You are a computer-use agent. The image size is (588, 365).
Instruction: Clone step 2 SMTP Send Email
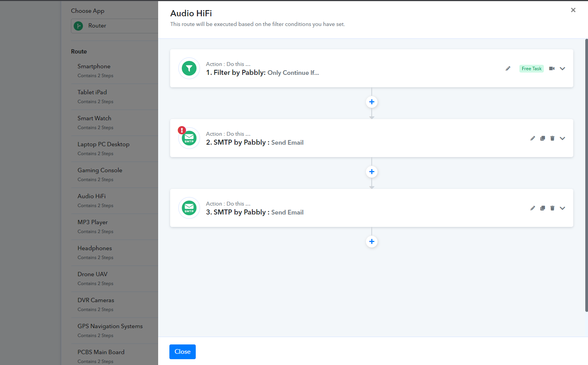point(543,138)
